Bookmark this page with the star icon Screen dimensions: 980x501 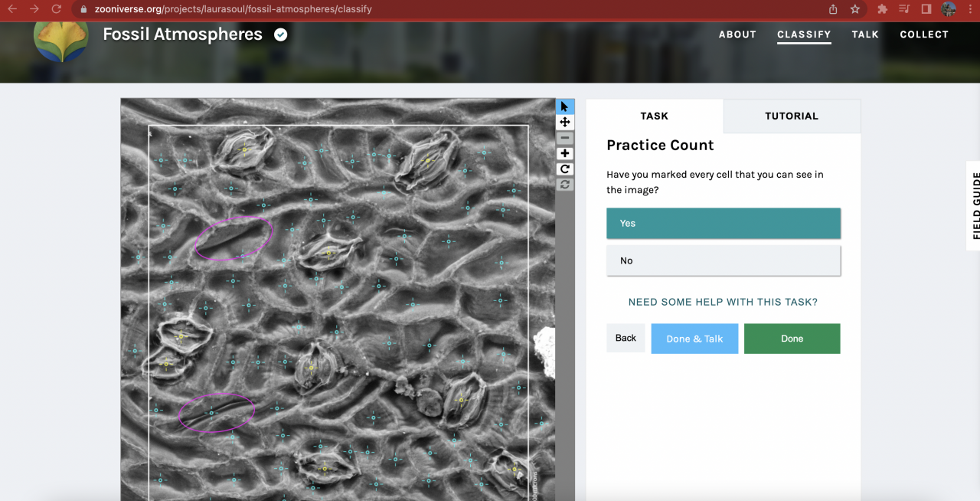click(x=855, y=9)
